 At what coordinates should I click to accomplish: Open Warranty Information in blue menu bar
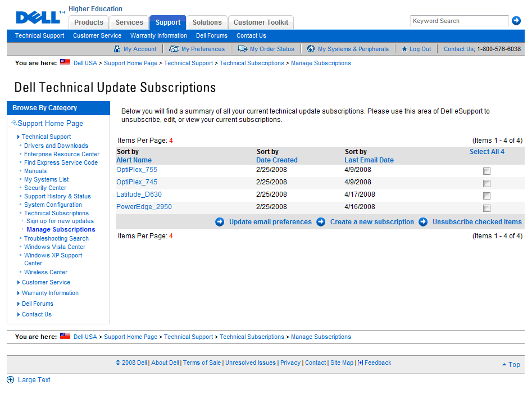tap(158, 35)
